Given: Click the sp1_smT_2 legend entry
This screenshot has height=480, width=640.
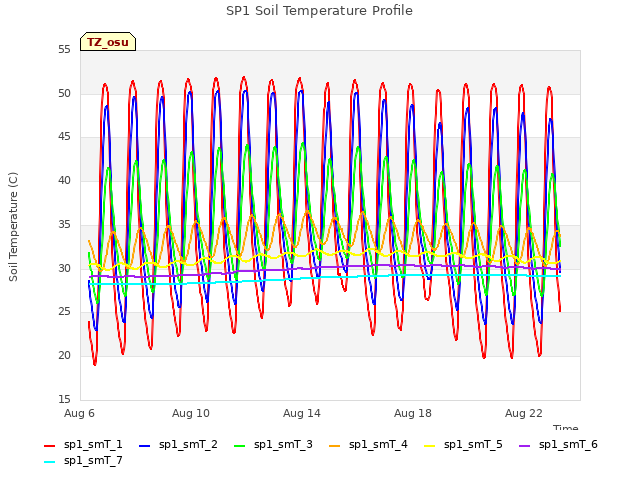Looking at the screenshot, I should pyautogui.click(x=178, y=444).
